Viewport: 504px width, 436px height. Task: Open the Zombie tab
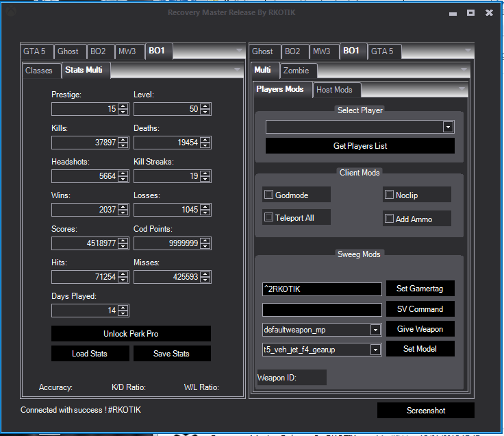tap(299, 71)
